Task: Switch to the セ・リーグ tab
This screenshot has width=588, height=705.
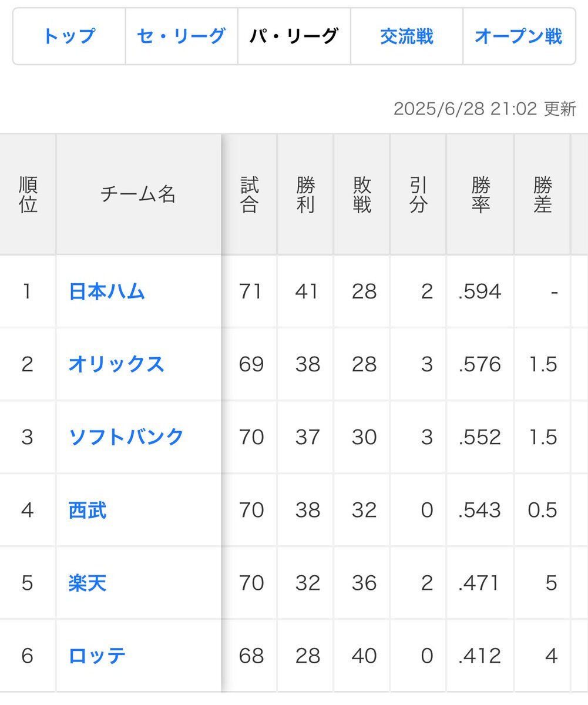Action: click(x=182, y=36)
